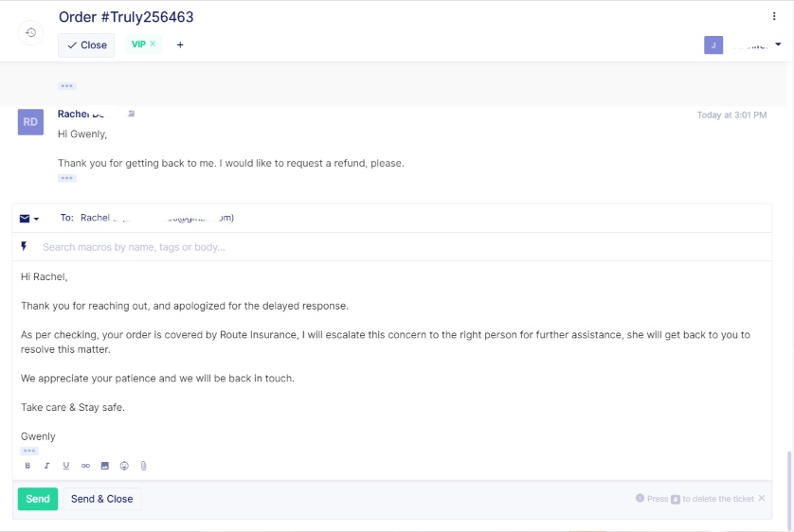Viewport: 794px width, 532px height.
Task: Open the email channel selector dropdown
Action: [x=28, y=218]
